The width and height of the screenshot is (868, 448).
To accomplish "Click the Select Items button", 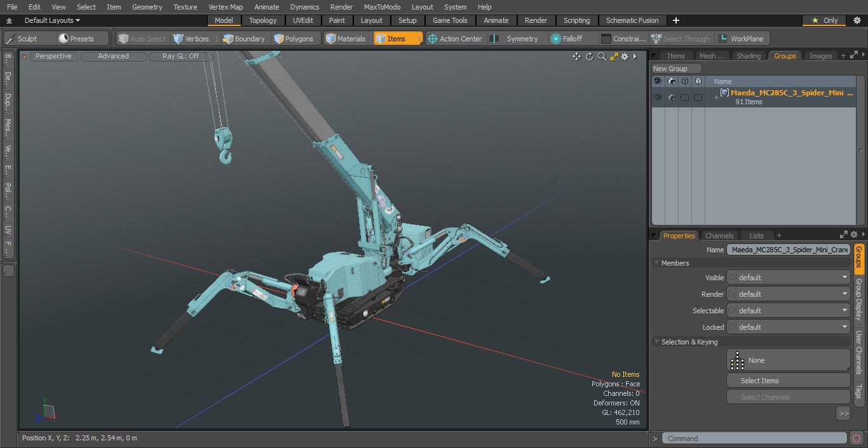I will coord(789,381).
